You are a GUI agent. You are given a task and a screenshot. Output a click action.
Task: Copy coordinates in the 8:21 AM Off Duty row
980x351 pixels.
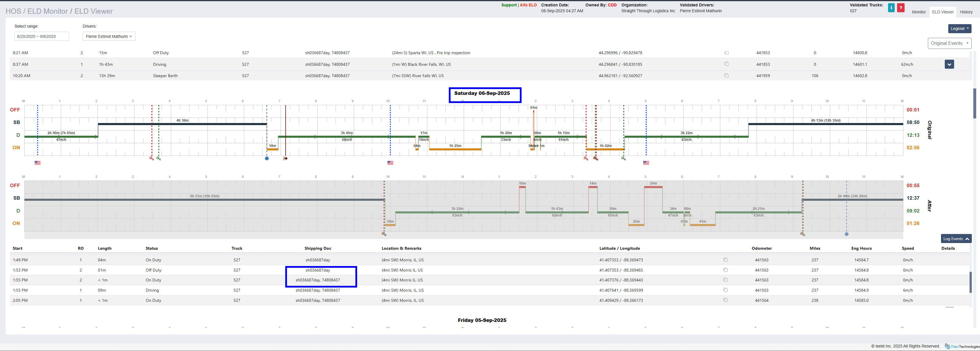[726, 53]
